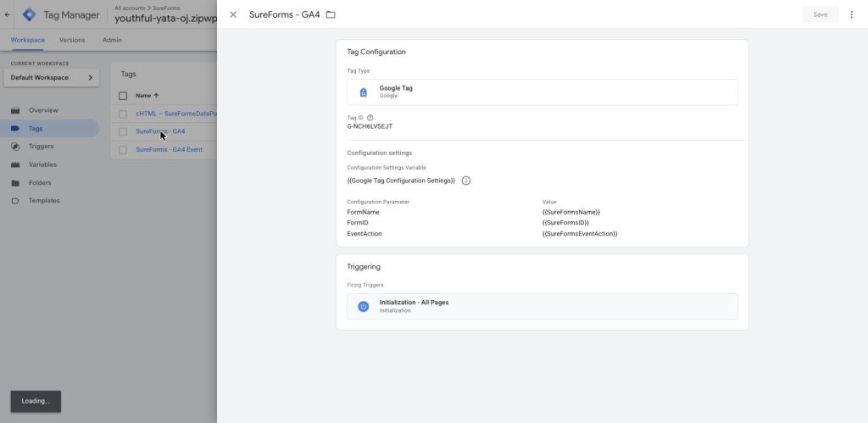Open the SureForms - GA4 tag link
This screenshot has width=868, height=423.
[160, 131]
